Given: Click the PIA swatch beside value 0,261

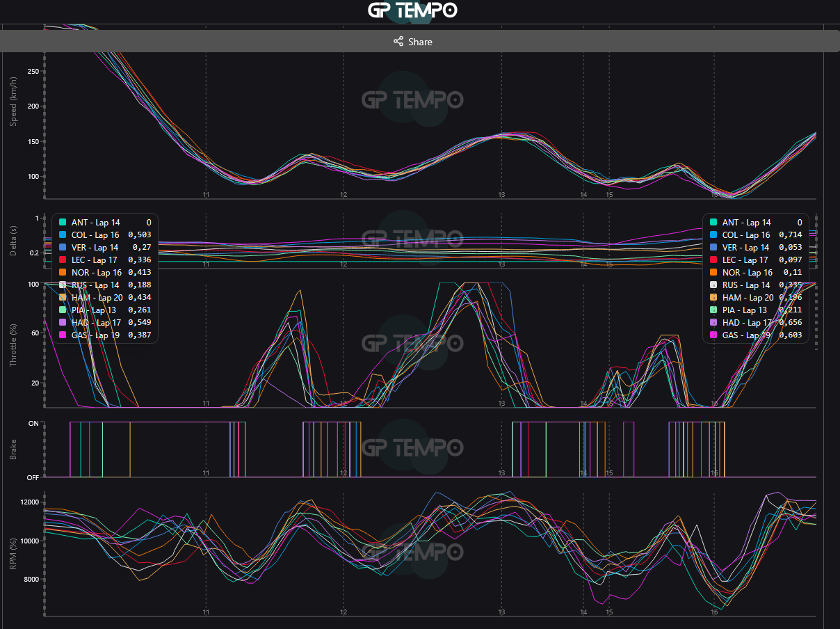Looking at the screenshot, I should (x=63, y=310).
